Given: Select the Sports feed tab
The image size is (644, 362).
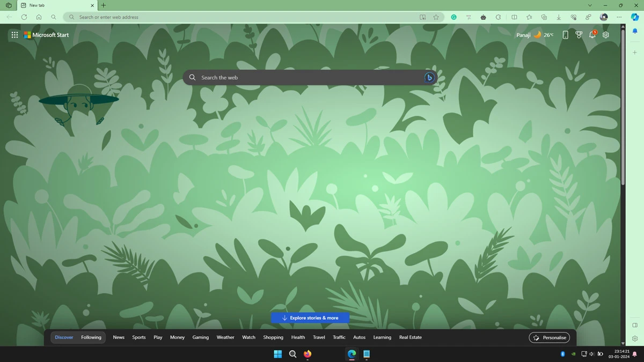Looking at the screenshot, I should 139,337.
